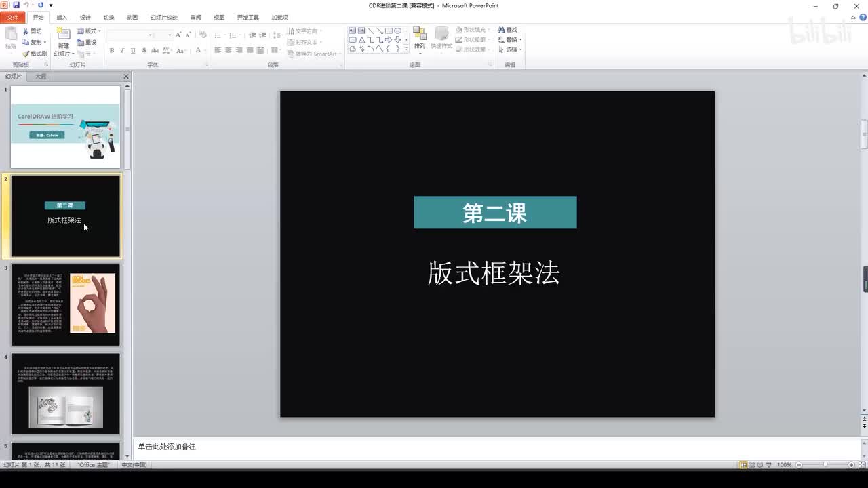Click the Redo icon in quick access toolbar
868x488 pixels.
(x=41, y=5)
